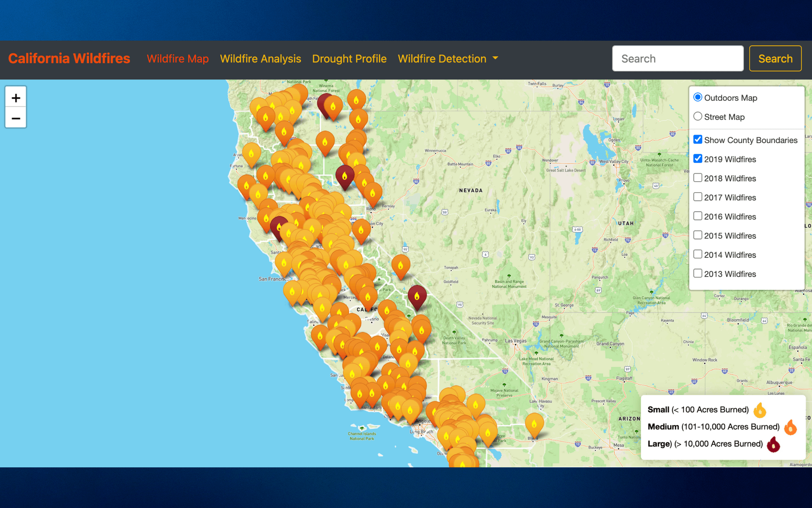Enable the 2016 Wildfires layer
This screenshot has height=508, width=812.
click(x=698, y=216)
